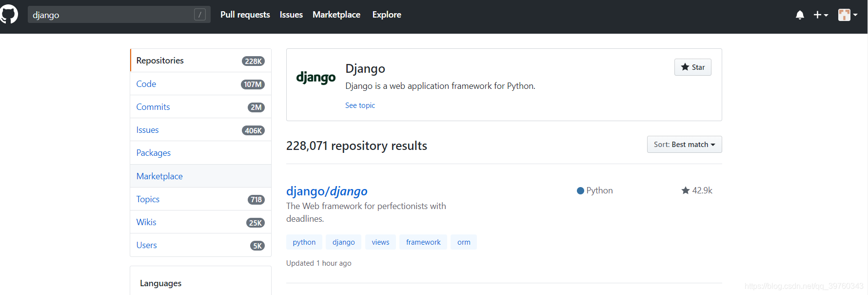
Task: Click the 107M code count badge
Action: (x=253, y=84)
